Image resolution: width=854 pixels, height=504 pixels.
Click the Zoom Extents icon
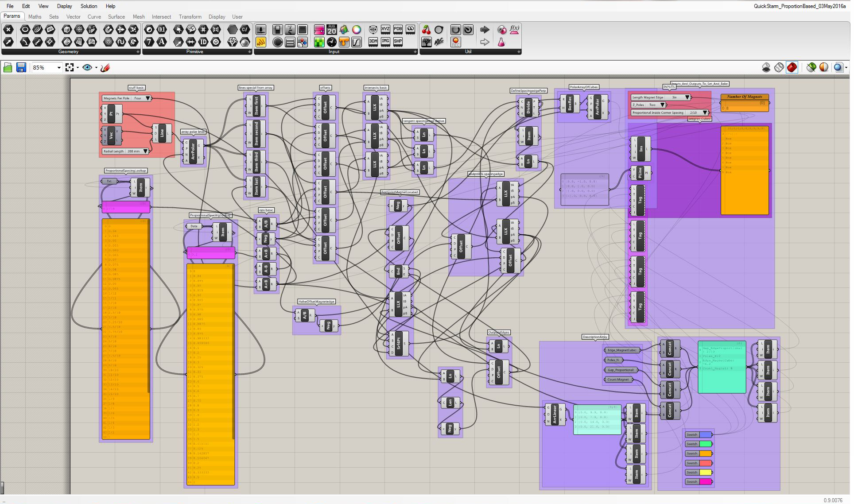point(70,67)
